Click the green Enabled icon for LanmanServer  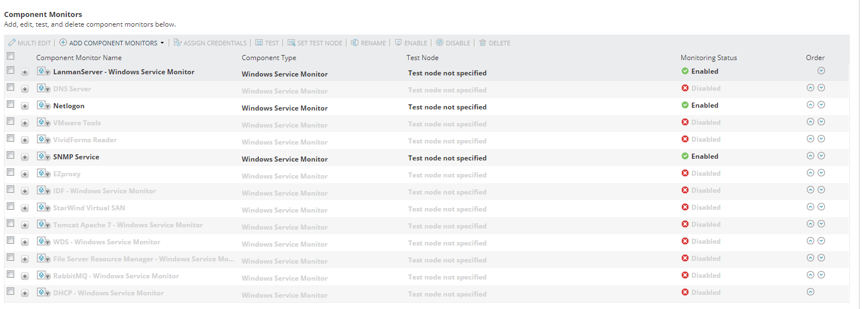coord(685,71)
